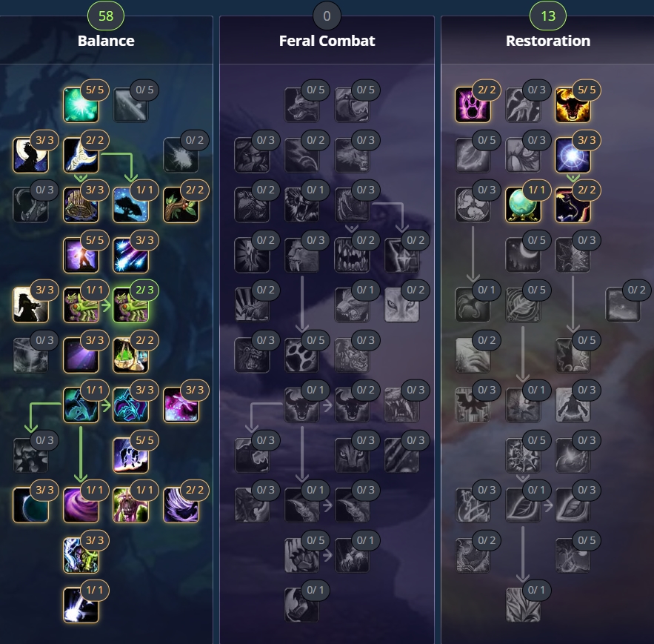The image size is (654, 644).
Task: Click the Starlight Wrath talent at 5/5
Action: [x=81, y=104]
